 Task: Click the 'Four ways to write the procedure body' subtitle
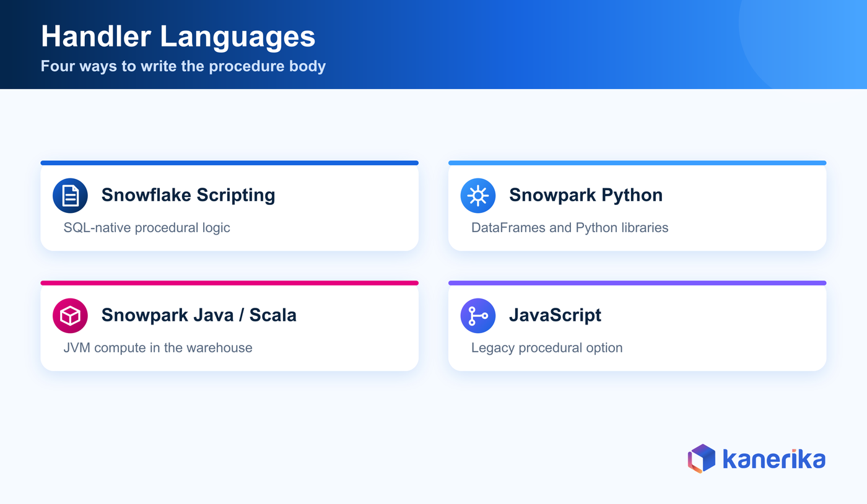tap(183, 66)
